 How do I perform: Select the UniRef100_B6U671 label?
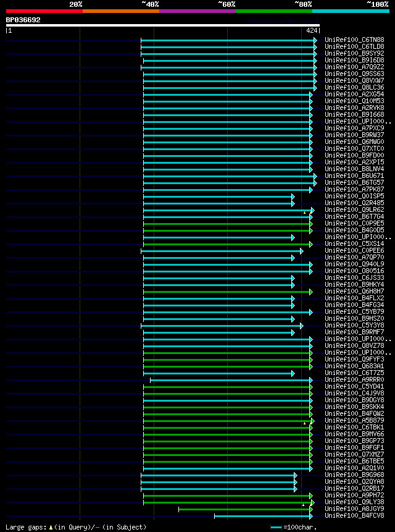coord(354,175)
